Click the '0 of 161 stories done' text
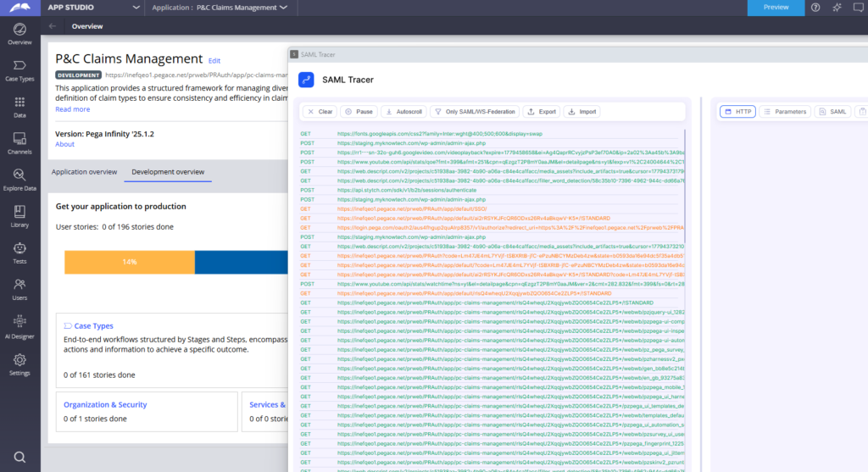Screen dimensions: 868x472 tap(99, 375)
